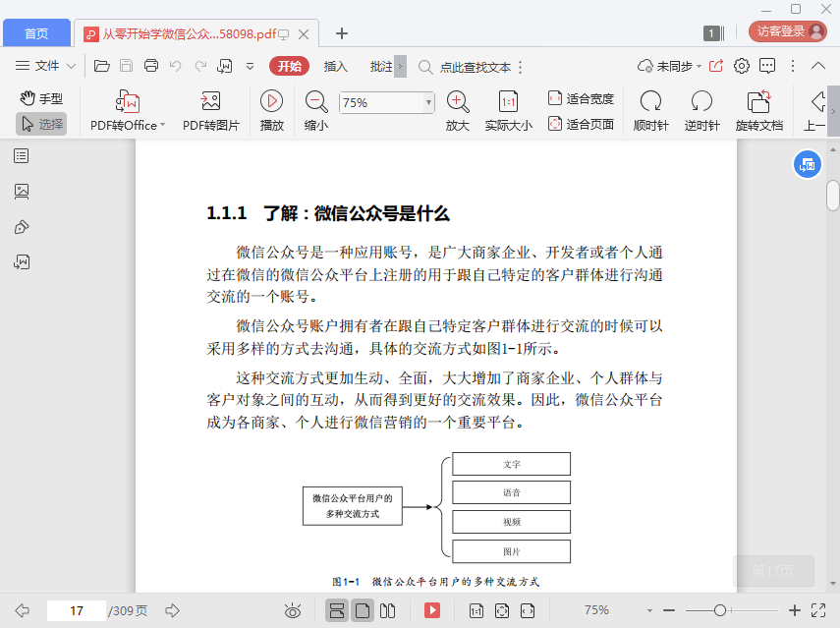Print the document with printer icon
840x628 pixels.
pos(151,66)
